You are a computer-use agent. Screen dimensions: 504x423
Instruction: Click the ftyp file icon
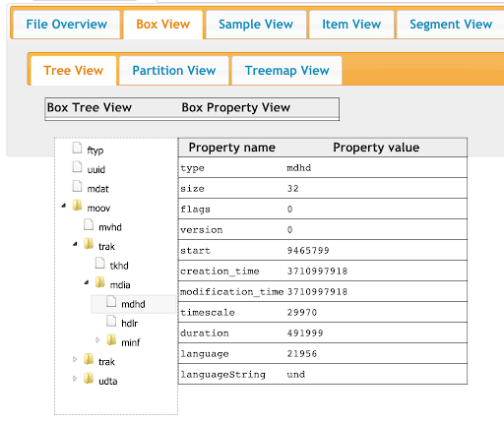(x=77, y=148)
